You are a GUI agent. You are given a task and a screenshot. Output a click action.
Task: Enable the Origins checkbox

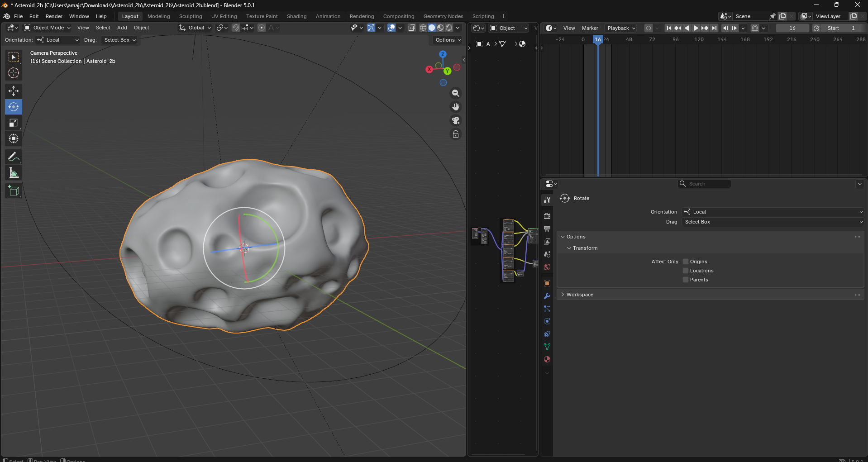686,262
